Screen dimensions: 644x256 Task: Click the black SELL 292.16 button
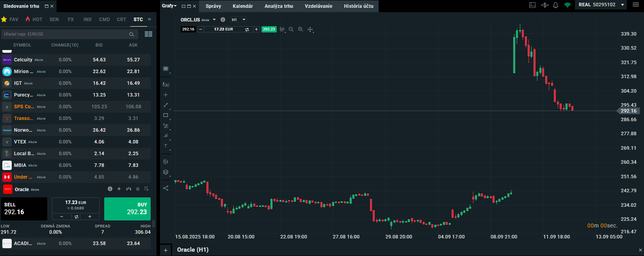pyautogui.click(x=24, y=209)
